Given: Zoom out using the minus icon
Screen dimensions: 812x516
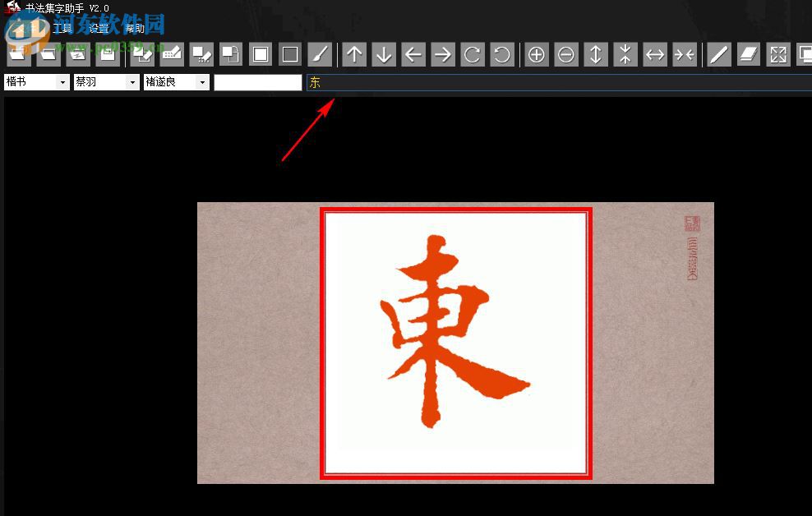Looking at the screenshot, I should (566, 54).
